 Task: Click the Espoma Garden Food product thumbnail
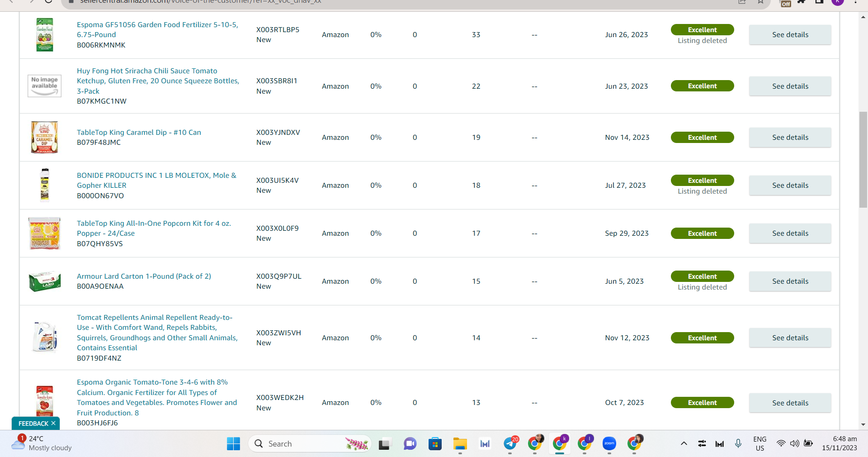pos(44,35)
